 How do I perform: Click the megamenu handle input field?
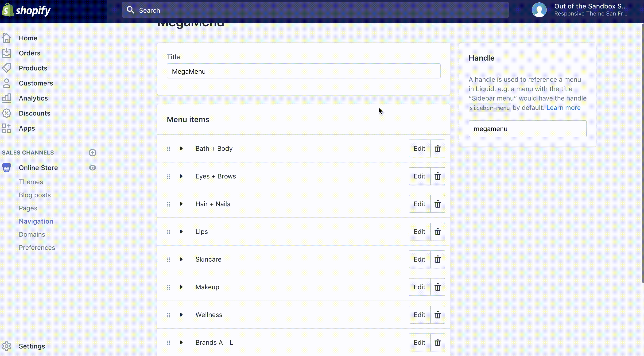click(527, 129)
